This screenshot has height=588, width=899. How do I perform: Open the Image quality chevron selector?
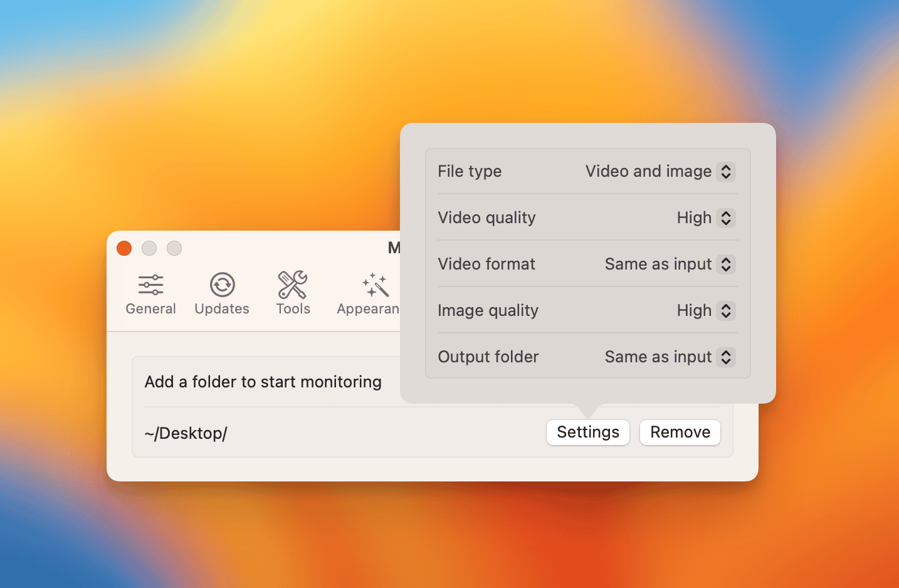725,311
